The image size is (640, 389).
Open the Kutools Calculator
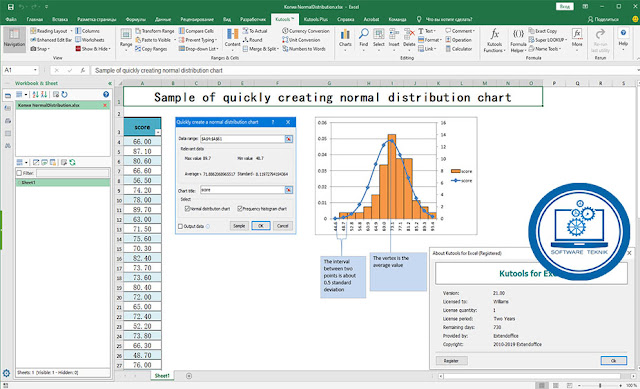point(459,49)
